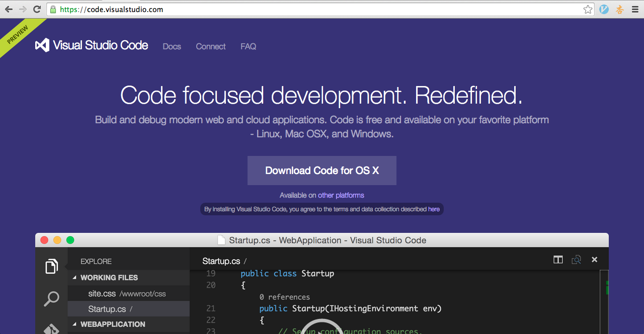Open the Chrome hamburger menu
This screenshot has height=334, width=644.
[x=635, y=9]
